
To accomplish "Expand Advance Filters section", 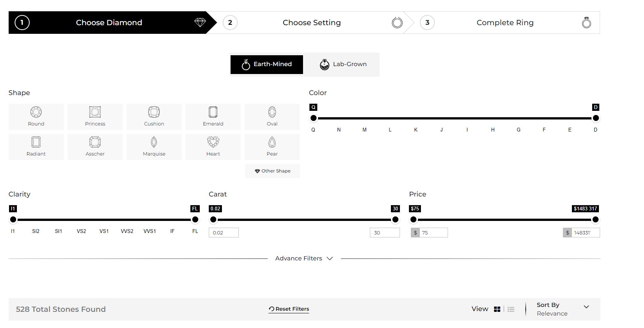I will (304, 258).
